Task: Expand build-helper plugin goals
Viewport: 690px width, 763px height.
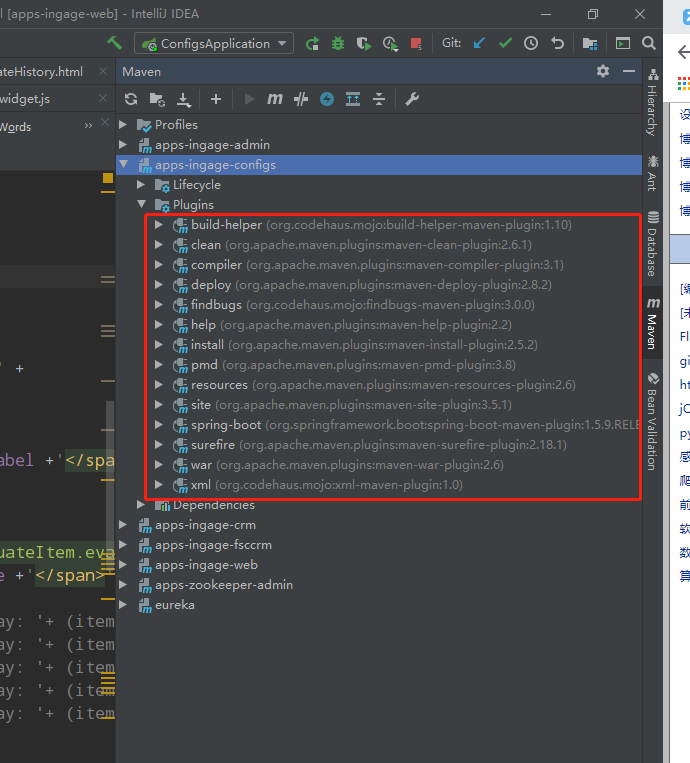Action: click(159, 224)
